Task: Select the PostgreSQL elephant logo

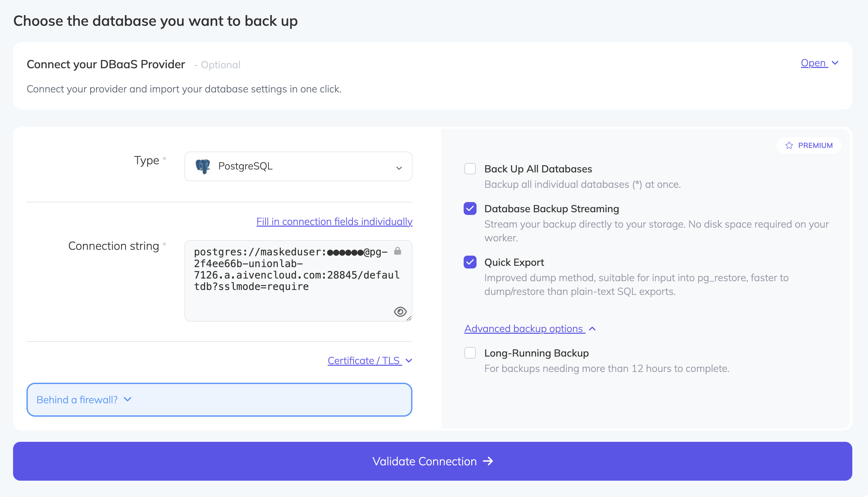Action: pyautogui.click(x=203, y=166)
